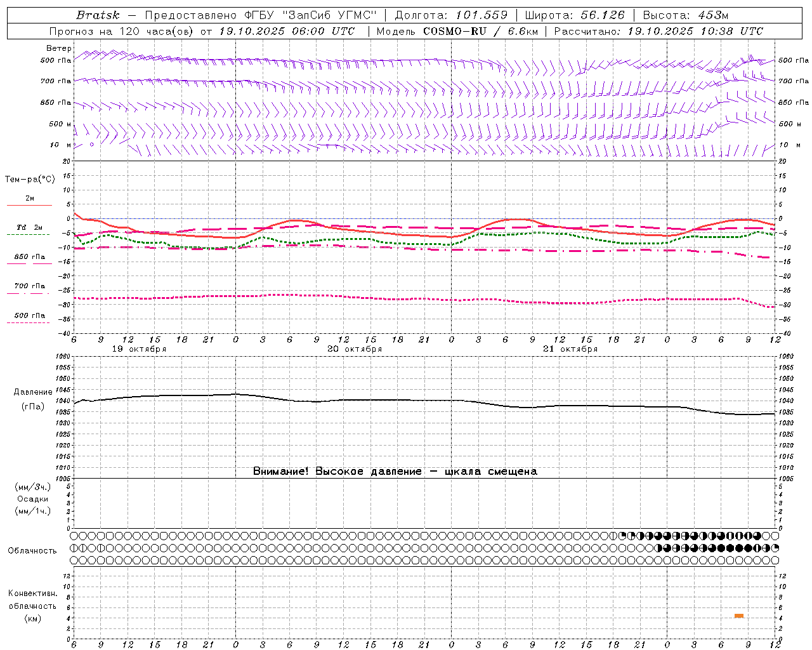Click the 'Осадки' precipitation label
The height and width of the screenshot is (650, 812).
32,499
